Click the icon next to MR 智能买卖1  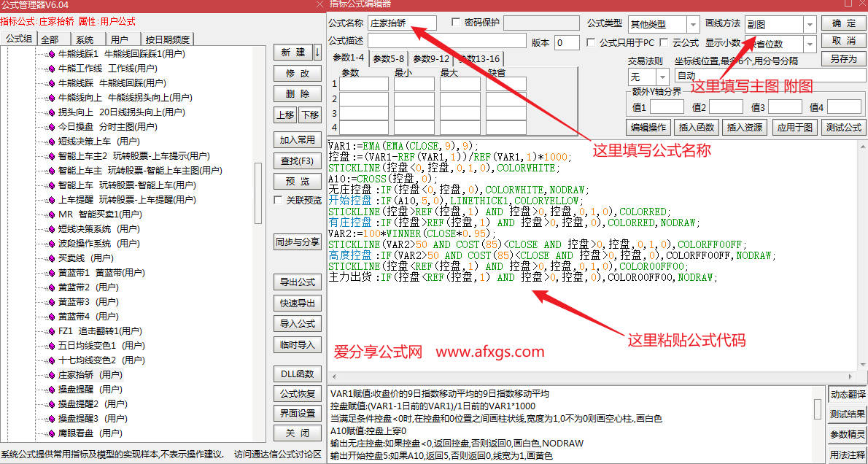pyautogui.click(x=51, y=214)
